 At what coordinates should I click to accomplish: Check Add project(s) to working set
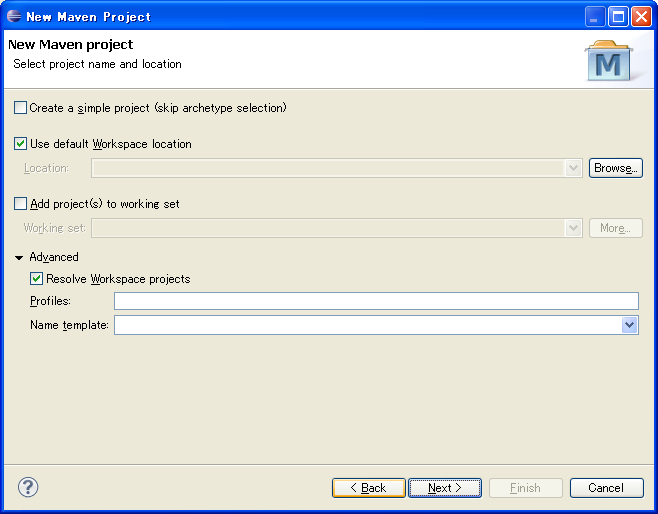pyautogui.click(x=20, y=204)
